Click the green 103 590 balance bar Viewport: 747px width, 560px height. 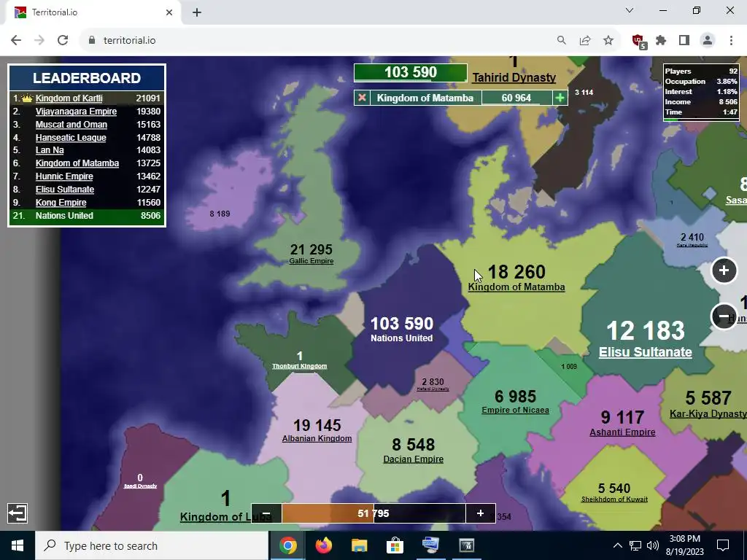(x=410, y=72)
